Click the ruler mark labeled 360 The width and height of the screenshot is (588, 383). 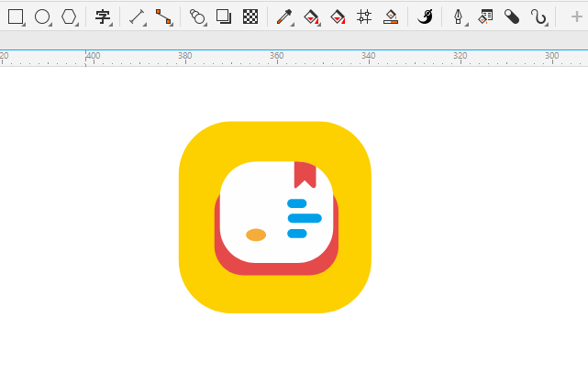click(277, 56)
